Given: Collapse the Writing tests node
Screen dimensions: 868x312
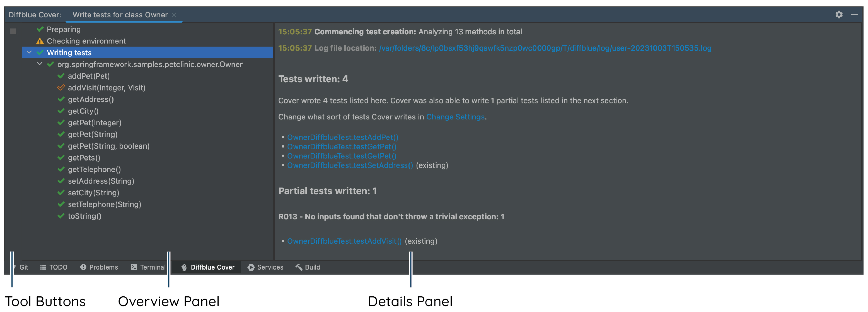Looking at the screenshot, I should [29, 52].
